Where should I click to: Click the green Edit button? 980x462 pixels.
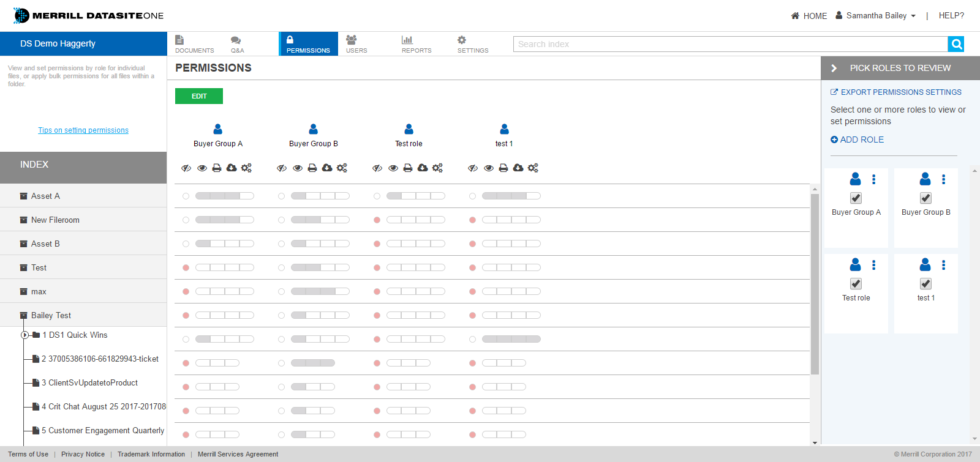pos(199,96)
